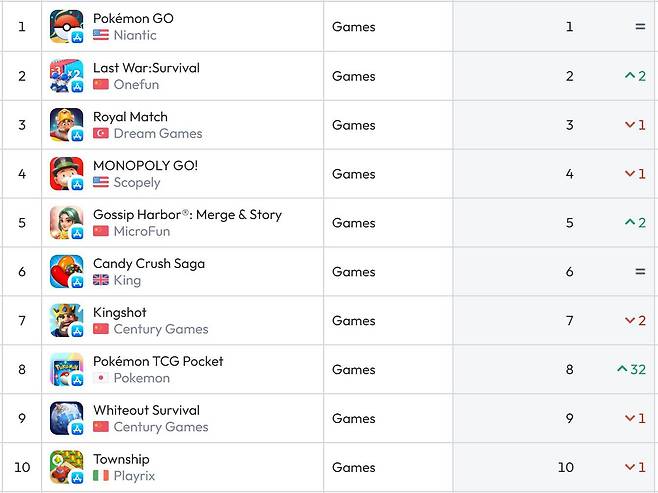658x493 pixels.
Task: Open the Pokémon TCG Pocket icon
Action: point(66,370)
